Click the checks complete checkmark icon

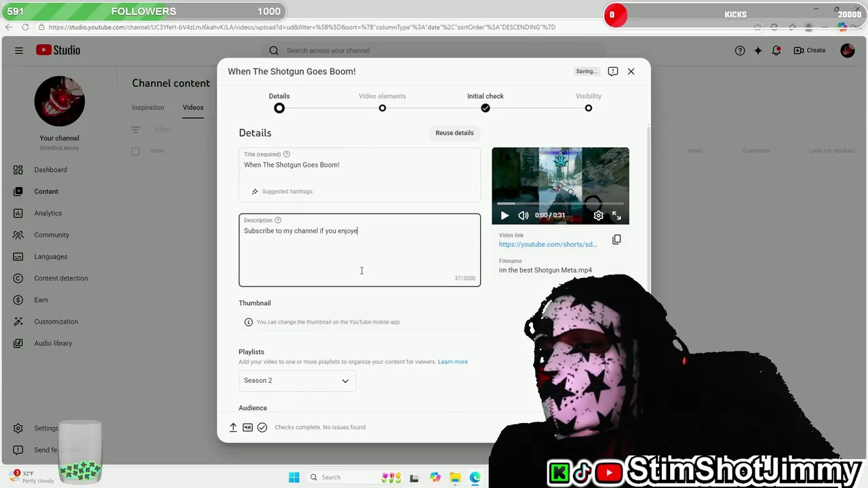(x=262, y=427)
